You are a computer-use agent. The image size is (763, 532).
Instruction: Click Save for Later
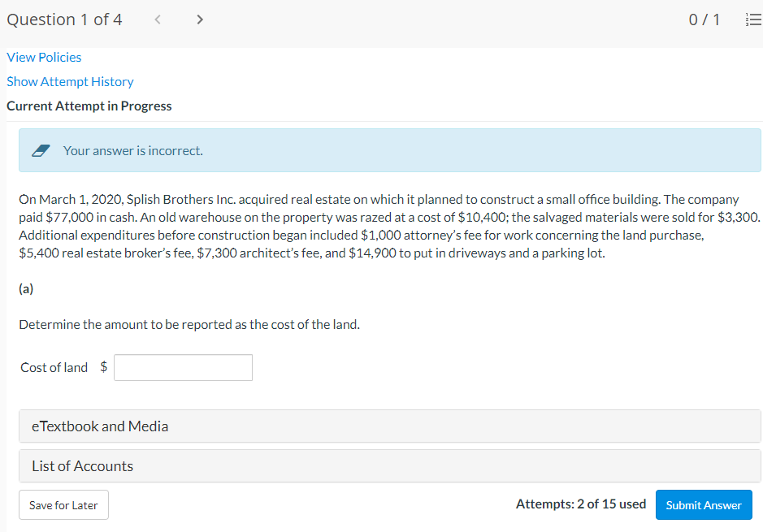tap(63, 504)
